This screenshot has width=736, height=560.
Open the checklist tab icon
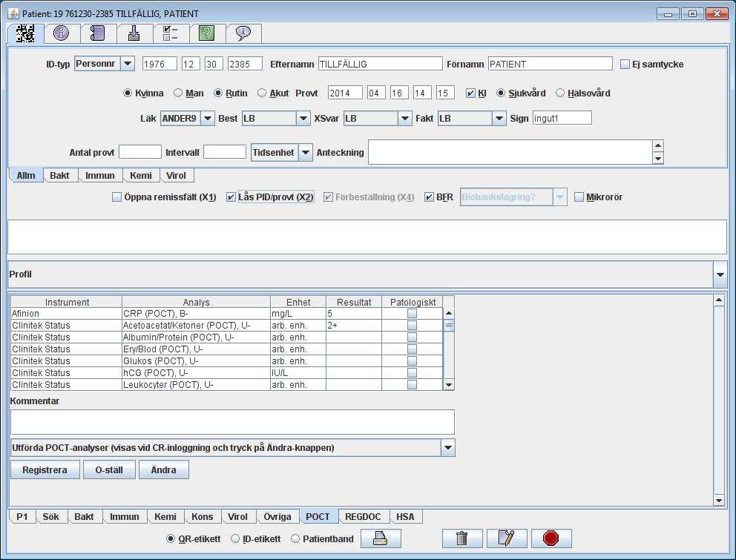(x=170, y=33)
